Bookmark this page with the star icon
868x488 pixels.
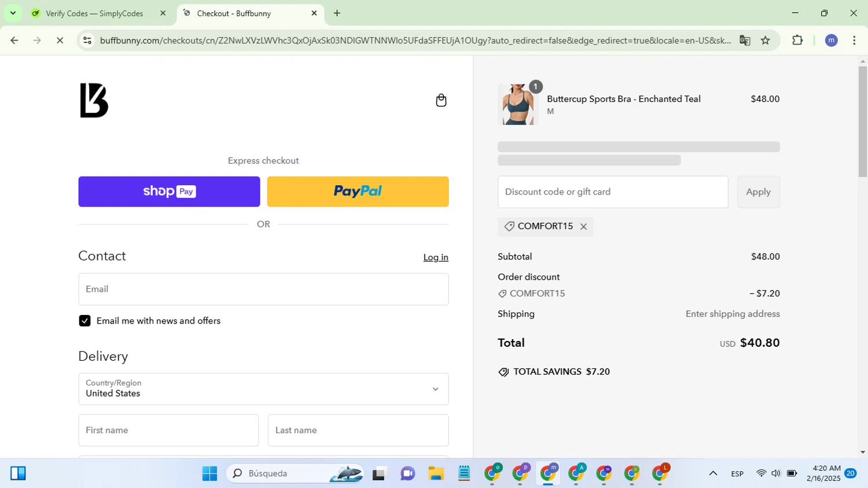coord(766,41)
